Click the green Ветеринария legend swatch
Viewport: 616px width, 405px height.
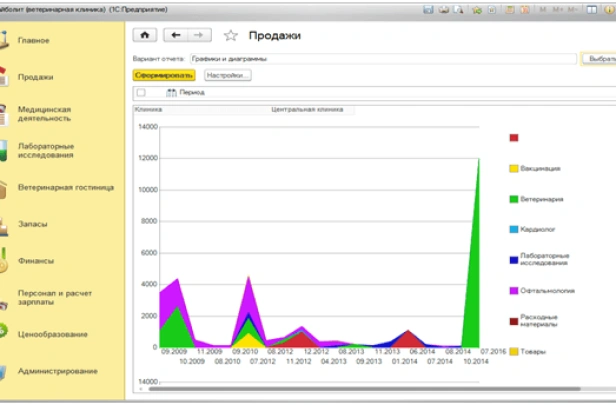[514, 199]
